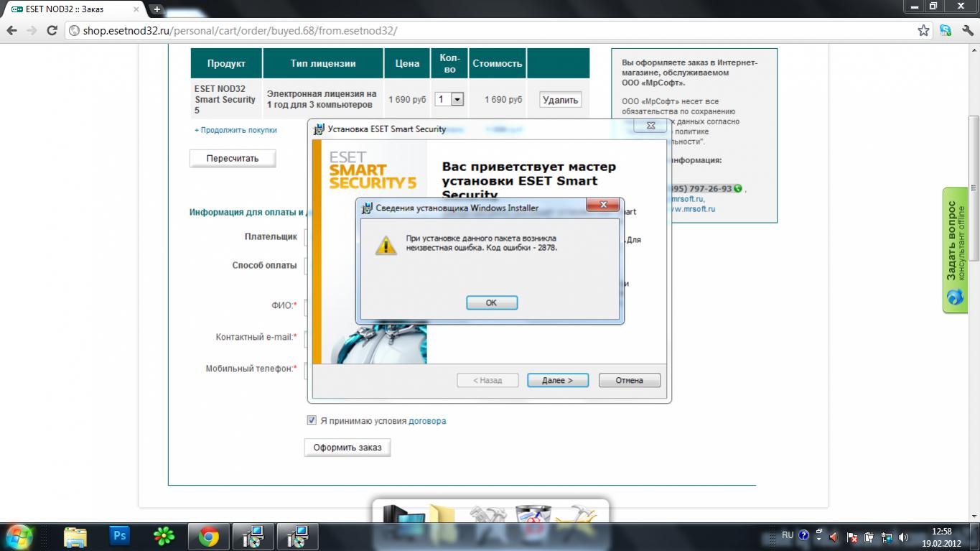Image resolution: width=980 pixels, height=551 pixels.
Task: Click the Далее button in ESET setup wizard
Action: (558, 380)
